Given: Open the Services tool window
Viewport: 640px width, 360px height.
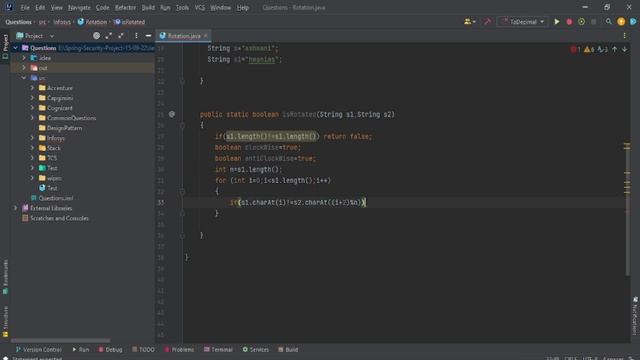Looking at the screenshot, I should tap(256, 350).
